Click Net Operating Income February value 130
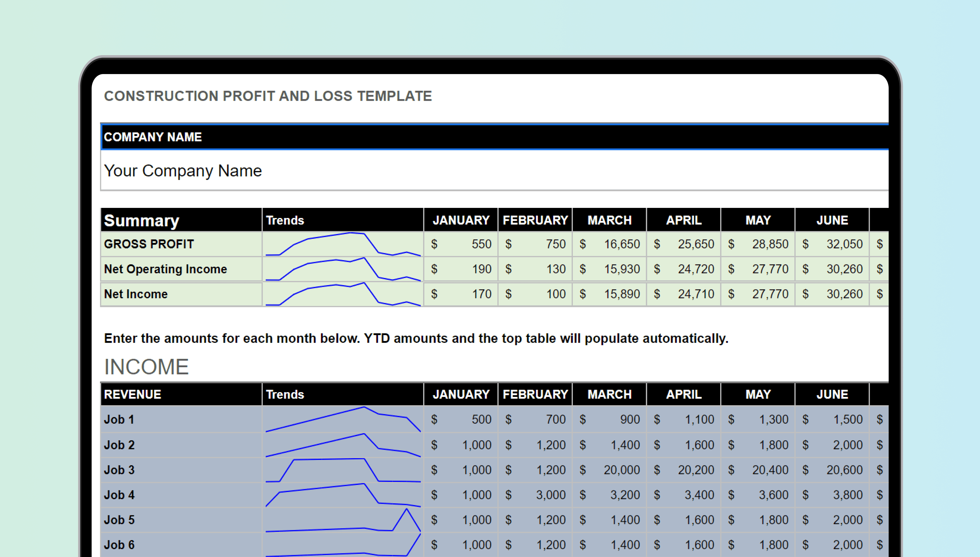 [x=535, y=269]
